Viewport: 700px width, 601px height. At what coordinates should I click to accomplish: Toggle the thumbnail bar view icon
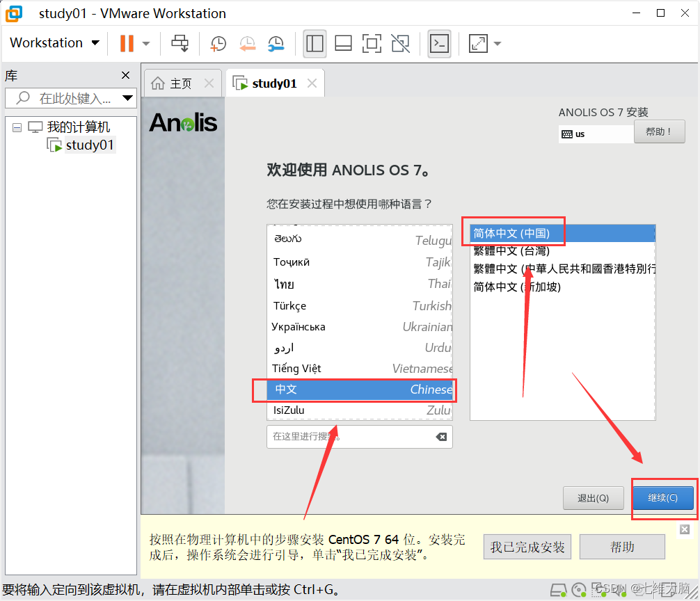click(x=343, y=44)
